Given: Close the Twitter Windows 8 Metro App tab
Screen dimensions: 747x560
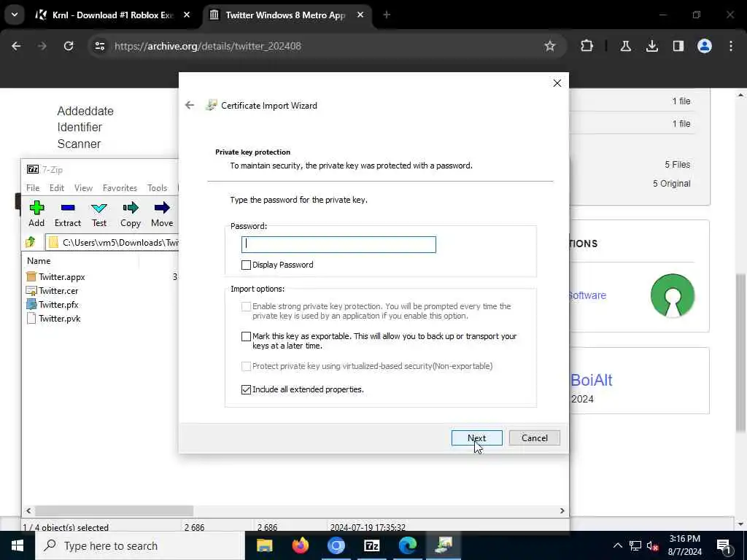Looking at the screenshot, I should tap(360, 15).
